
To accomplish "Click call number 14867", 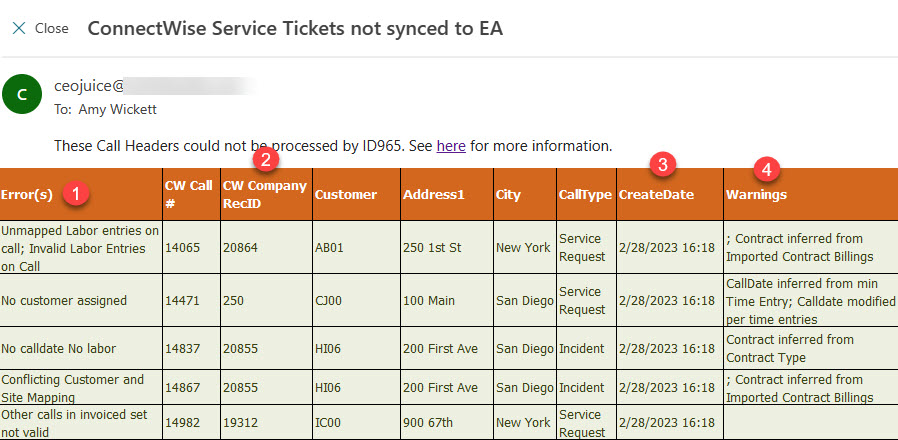I will pyautogui.click(x=182, y=388).
